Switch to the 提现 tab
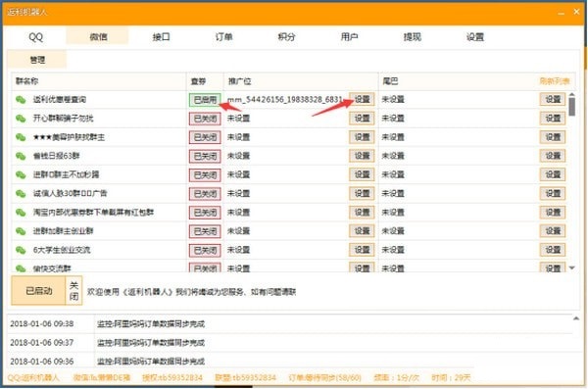588x389 pixels. (x=413, y=37)
